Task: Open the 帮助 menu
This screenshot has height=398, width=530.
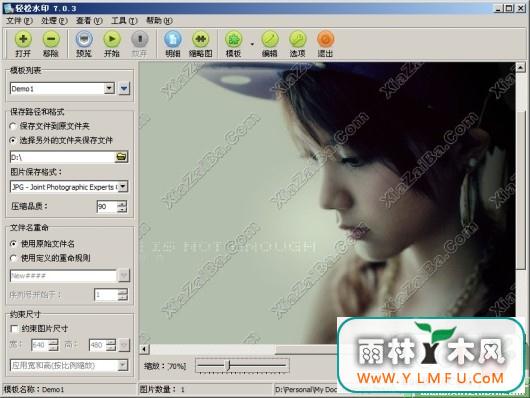Action: point(159,21)
